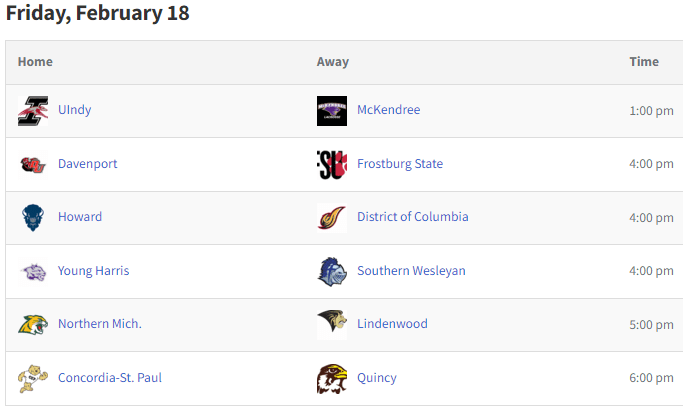Click the Concordia-St. Paul bear mascot logo

(33, 379)
